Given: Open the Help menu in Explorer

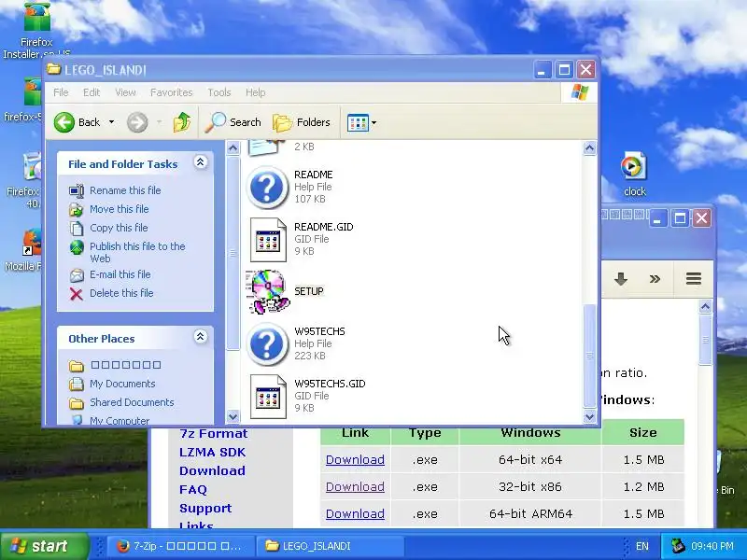Looking at the screenshot, I should click(255, 92).
